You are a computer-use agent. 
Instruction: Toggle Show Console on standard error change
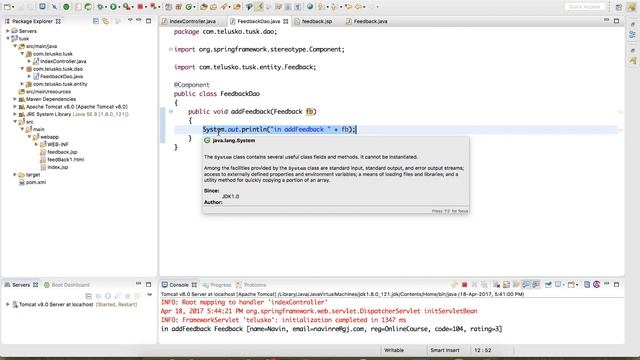tap(536, 284)
